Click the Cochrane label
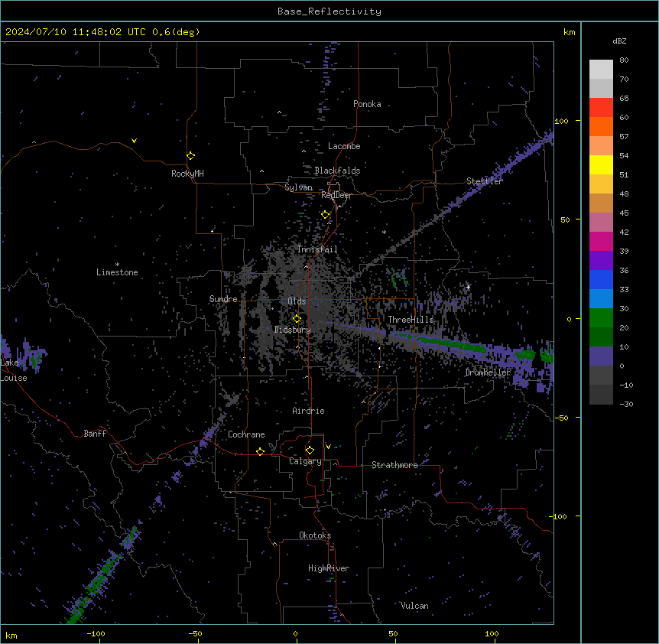This screenshot has height=644, width=659. 246,434
